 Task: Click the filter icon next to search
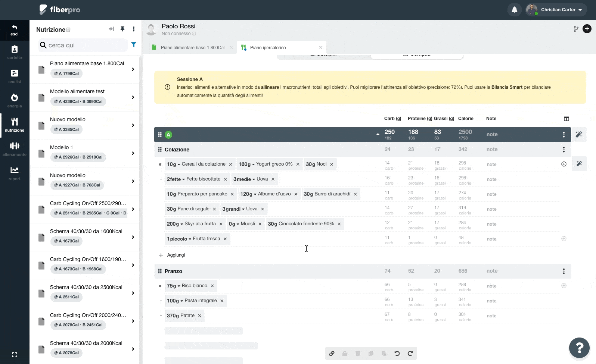click(x=134, y=45)
